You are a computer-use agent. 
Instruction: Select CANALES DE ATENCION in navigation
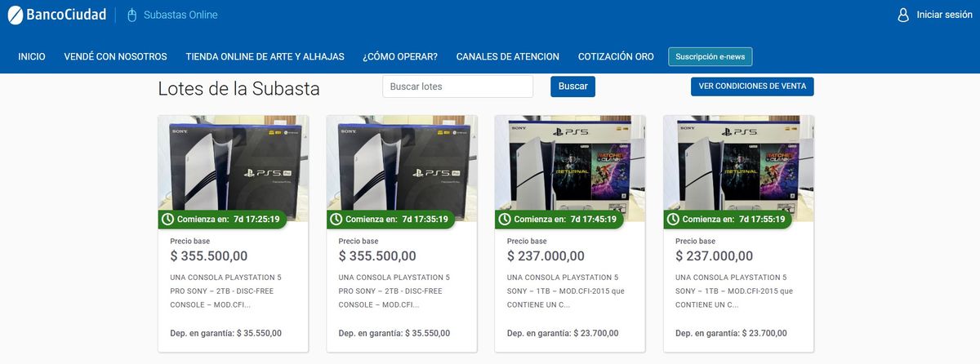coord(507,56)
